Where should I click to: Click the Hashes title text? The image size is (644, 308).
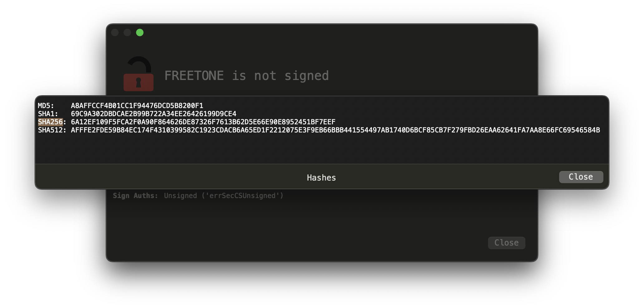point(321,178)
